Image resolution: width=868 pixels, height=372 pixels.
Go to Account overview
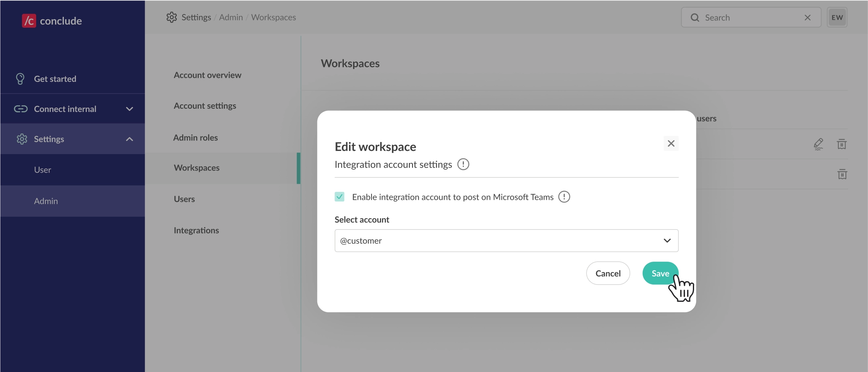(x=207, y=75)
